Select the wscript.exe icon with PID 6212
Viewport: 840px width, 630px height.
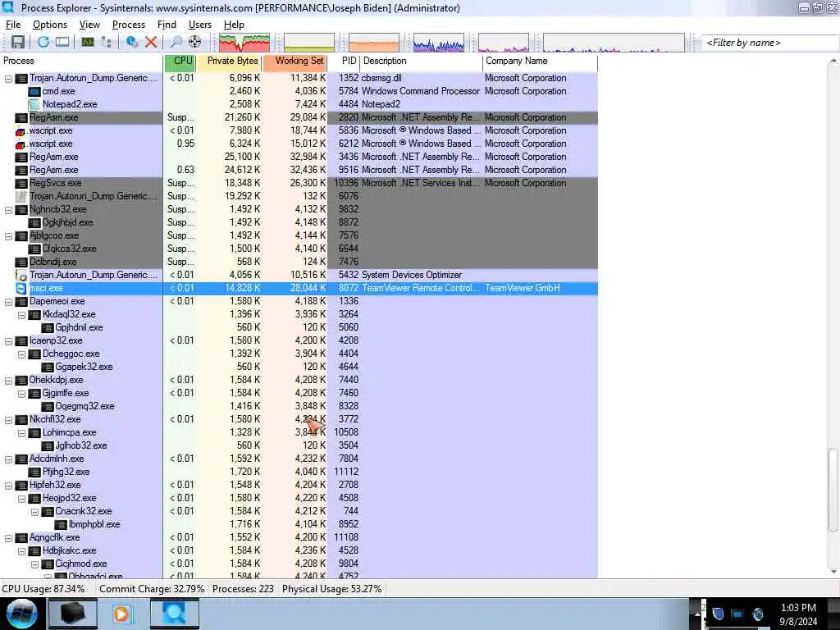tap(21, 144)
